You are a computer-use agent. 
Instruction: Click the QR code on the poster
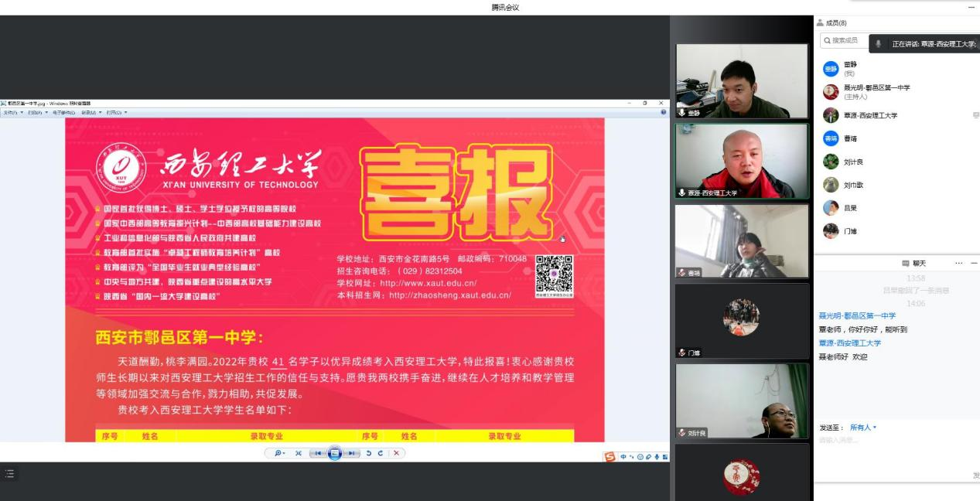point(554,274)
